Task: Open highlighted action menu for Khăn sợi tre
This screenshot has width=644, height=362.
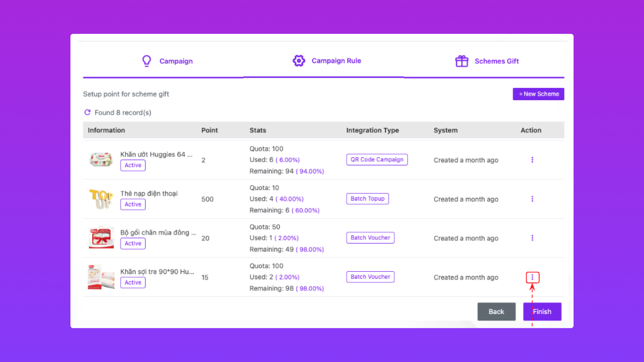Action: coord(532,277)
